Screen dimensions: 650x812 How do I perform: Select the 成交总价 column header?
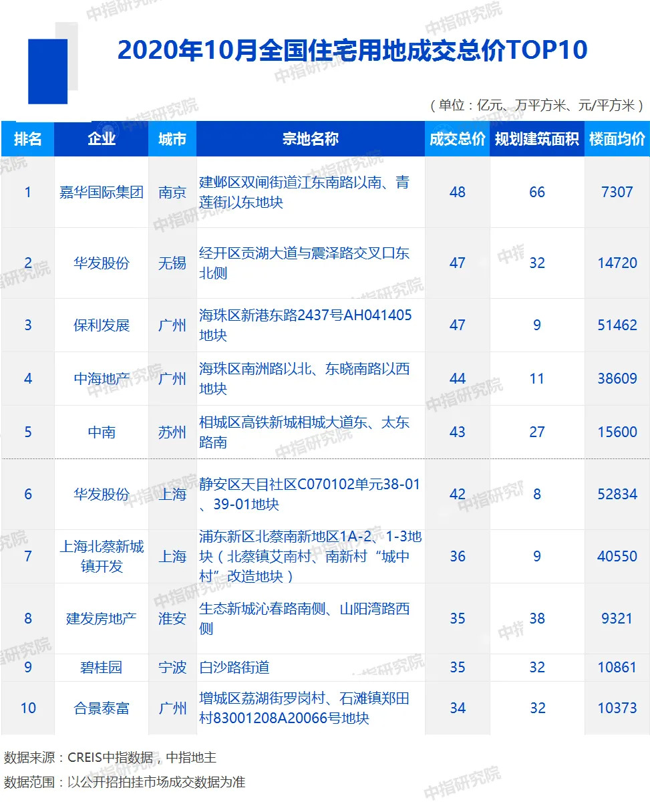click(x=458, y=139)
